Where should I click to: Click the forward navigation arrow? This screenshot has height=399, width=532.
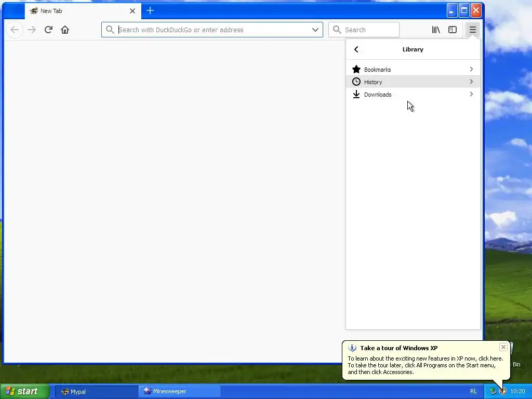tap(32, 30)
